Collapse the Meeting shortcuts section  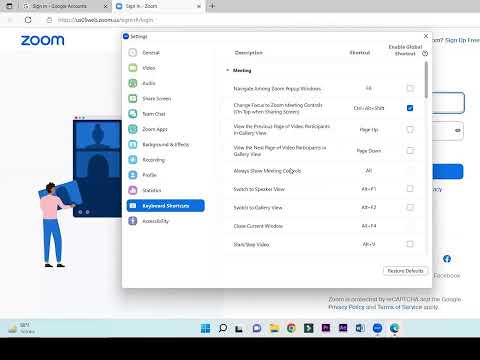(228, 70)
